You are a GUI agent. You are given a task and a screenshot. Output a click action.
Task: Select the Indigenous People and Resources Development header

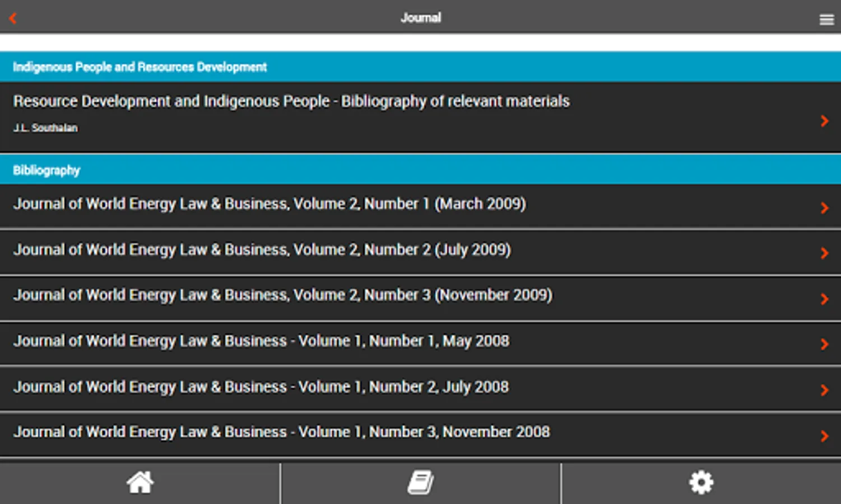(420, 67)
